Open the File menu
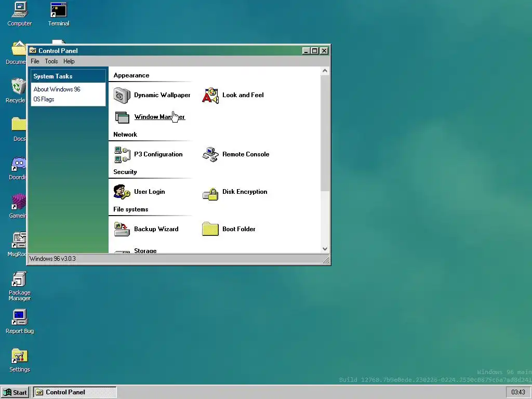Screen dimensions: 532x399 35,61
